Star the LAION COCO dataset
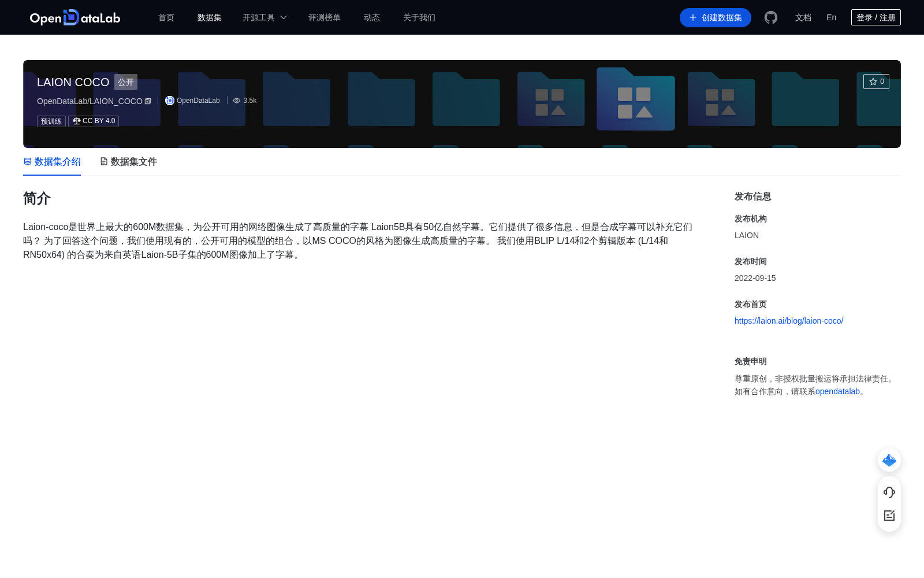The height and width of the screenshot is (578, 924). coord(876,81)
